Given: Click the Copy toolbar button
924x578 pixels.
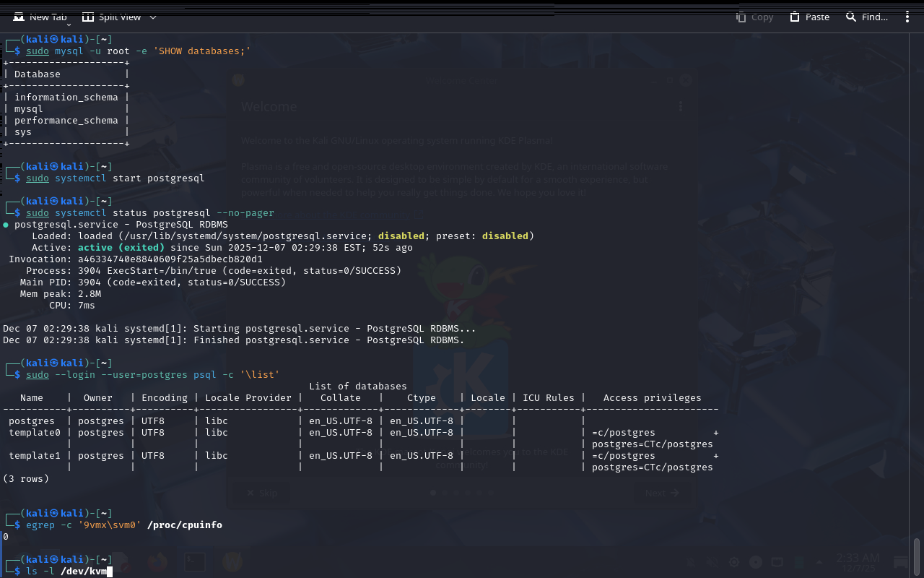Looking at the screenshot, I should coord(754,17).
